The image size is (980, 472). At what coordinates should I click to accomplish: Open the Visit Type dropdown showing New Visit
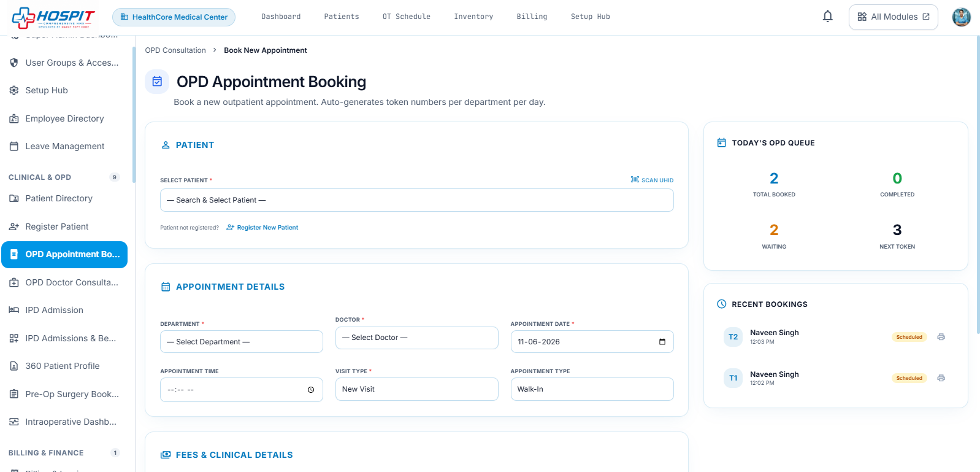tap(417, 389)
